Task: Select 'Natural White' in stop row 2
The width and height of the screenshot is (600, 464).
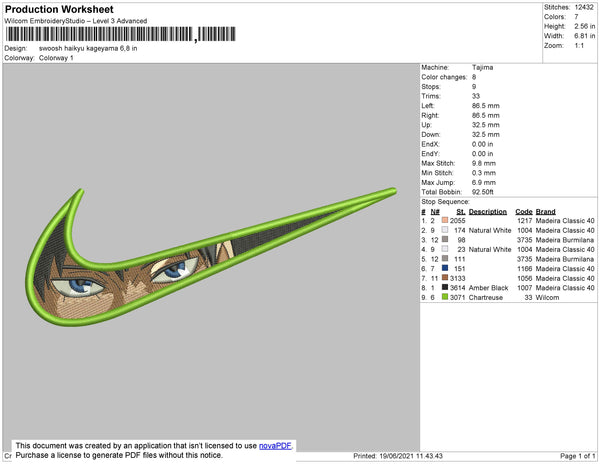Action: [x=490, y=230]
